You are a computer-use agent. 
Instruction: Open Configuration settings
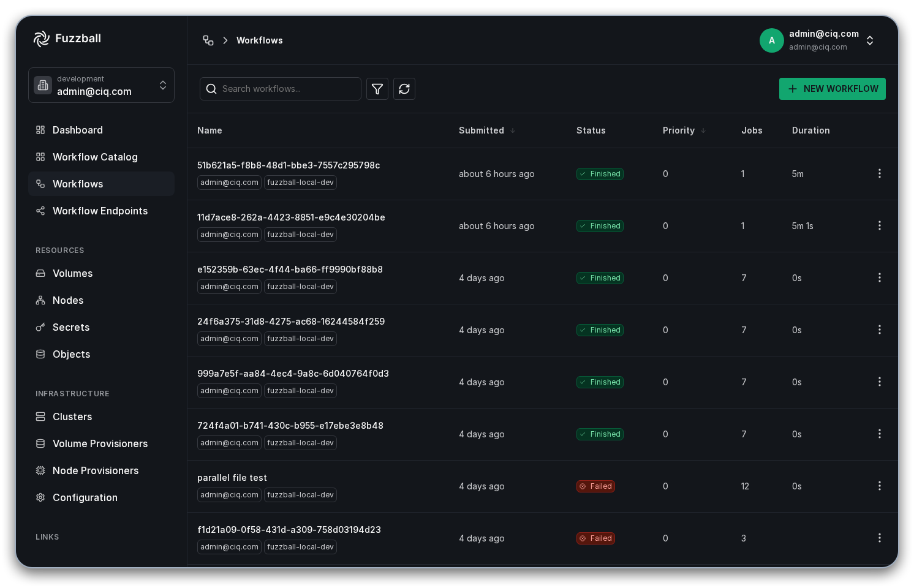(x=101, y=497)
